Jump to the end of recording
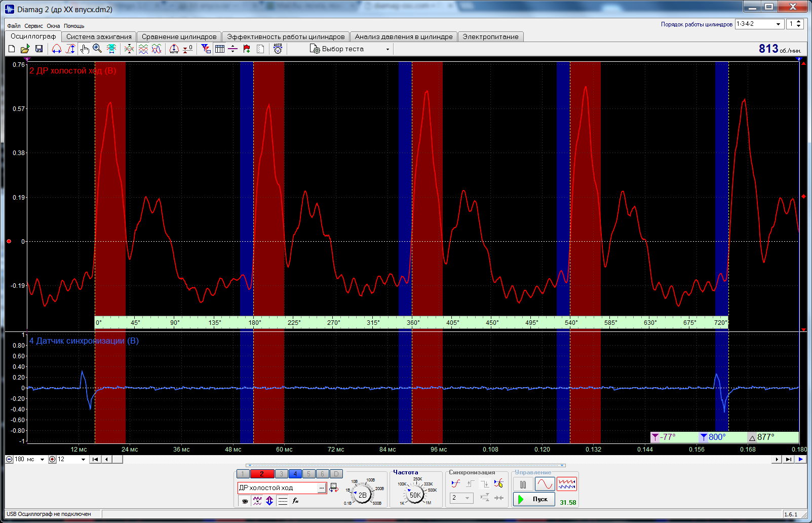This screenshot has height=523, width=812. point(788,459)
